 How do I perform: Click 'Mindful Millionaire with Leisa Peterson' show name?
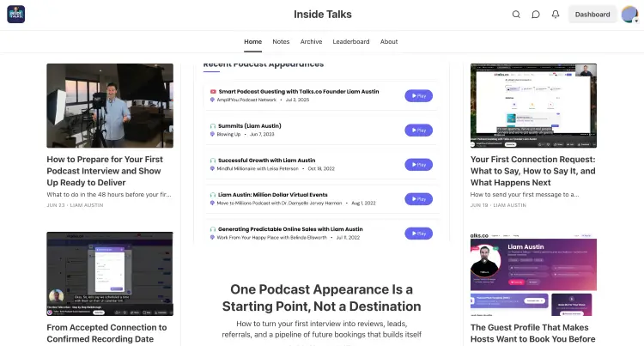[x=258, y=168]
